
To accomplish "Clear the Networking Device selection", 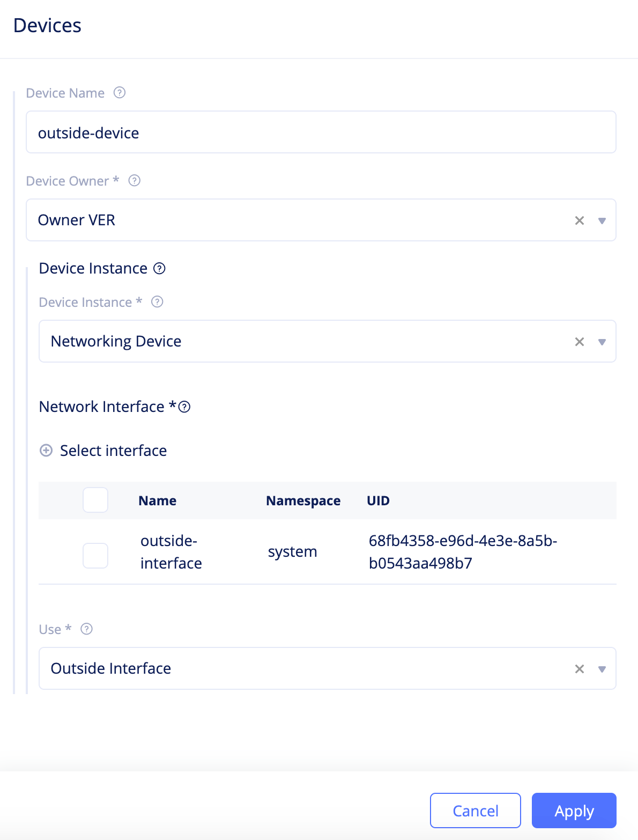I will pyautogui.click(x=579, y=341).
